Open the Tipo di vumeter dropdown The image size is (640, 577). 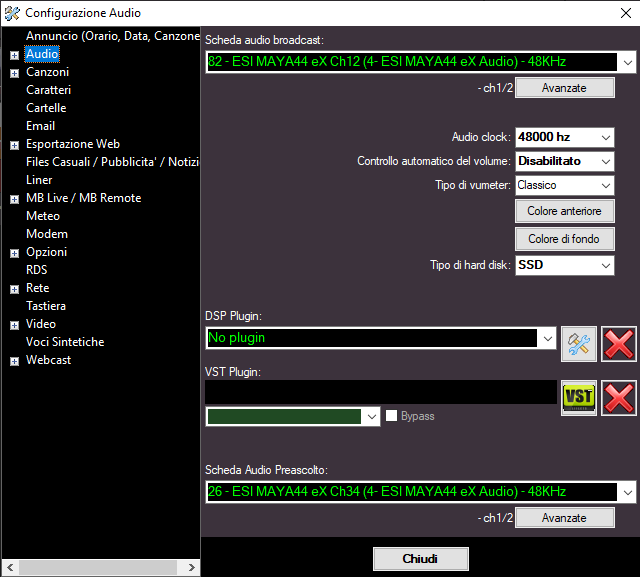point(606,185)
